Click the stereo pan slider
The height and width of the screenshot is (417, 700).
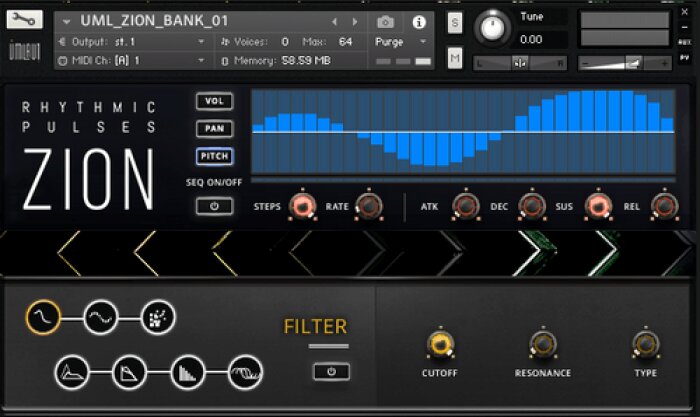520,63
